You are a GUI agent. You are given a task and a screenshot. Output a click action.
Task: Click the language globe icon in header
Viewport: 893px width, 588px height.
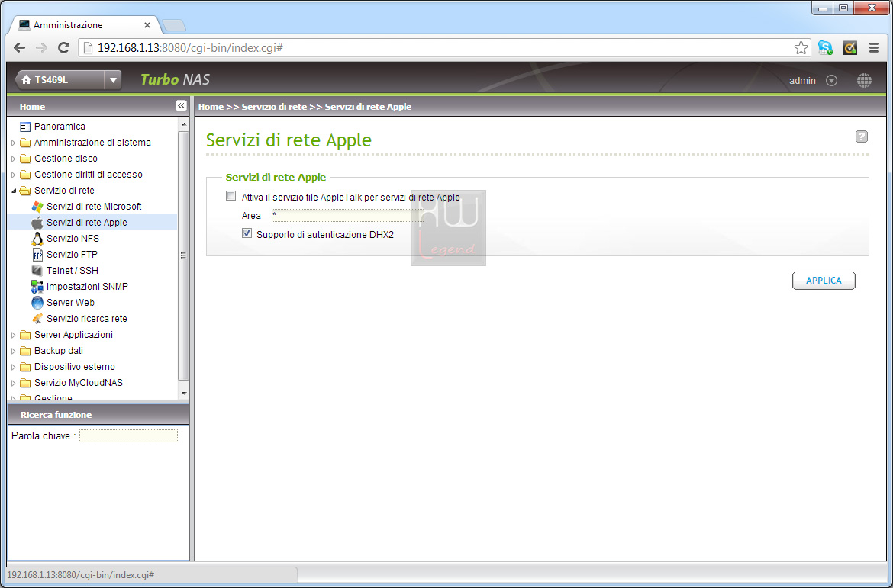[864, 81]
